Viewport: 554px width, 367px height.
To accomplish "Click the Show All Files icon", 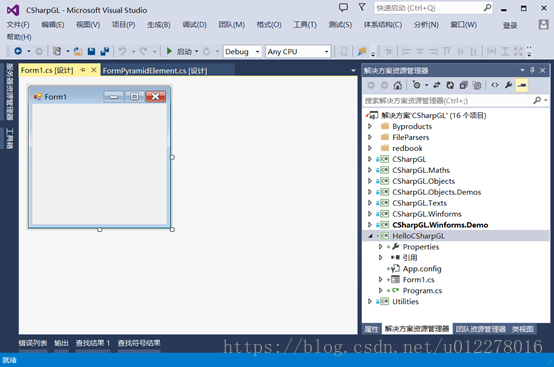I will coord(477,85).
